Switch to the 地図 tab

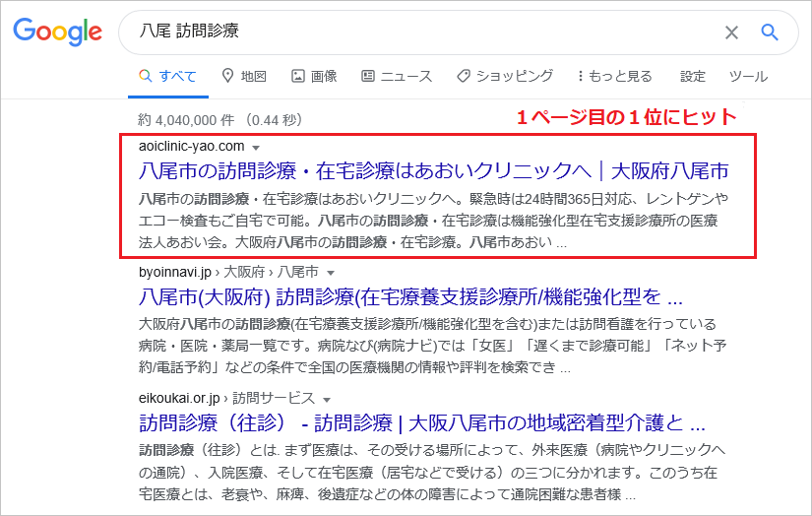pos(244,76)
